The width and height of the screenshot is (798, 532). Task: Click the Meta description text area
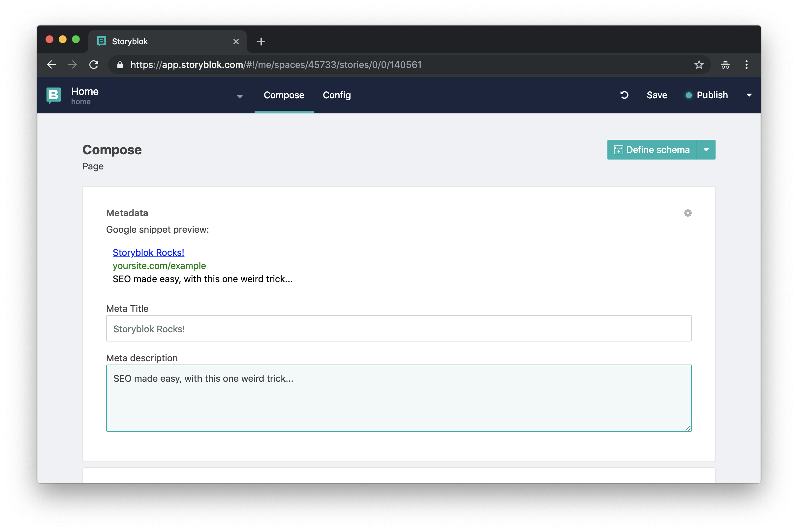point(398,398)
